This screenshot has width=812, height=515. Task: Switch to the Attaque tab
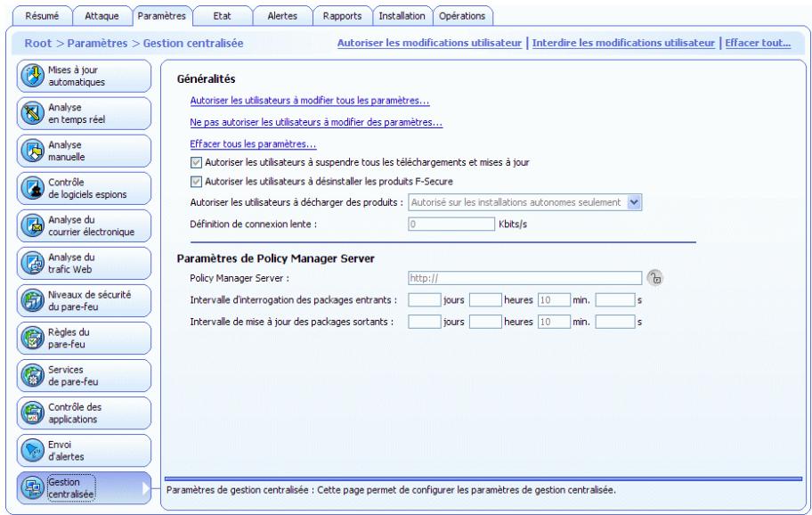coord(102,16)
